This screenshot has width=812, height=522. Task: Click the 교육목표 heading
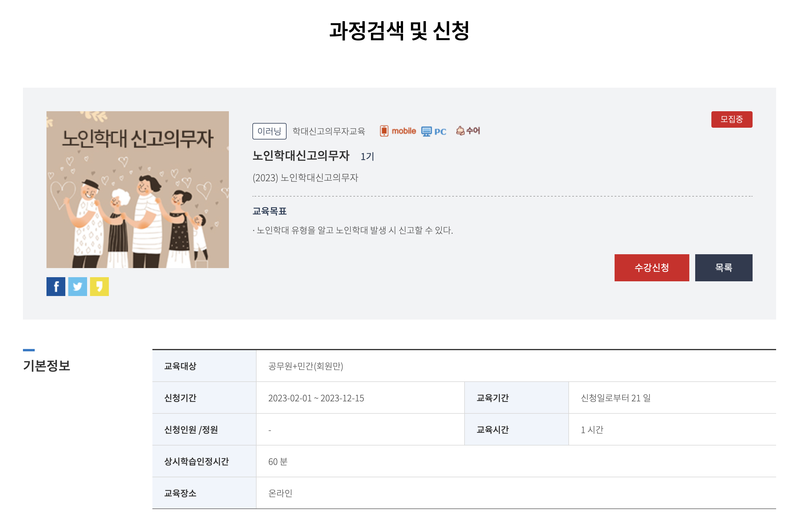(269, 211)
